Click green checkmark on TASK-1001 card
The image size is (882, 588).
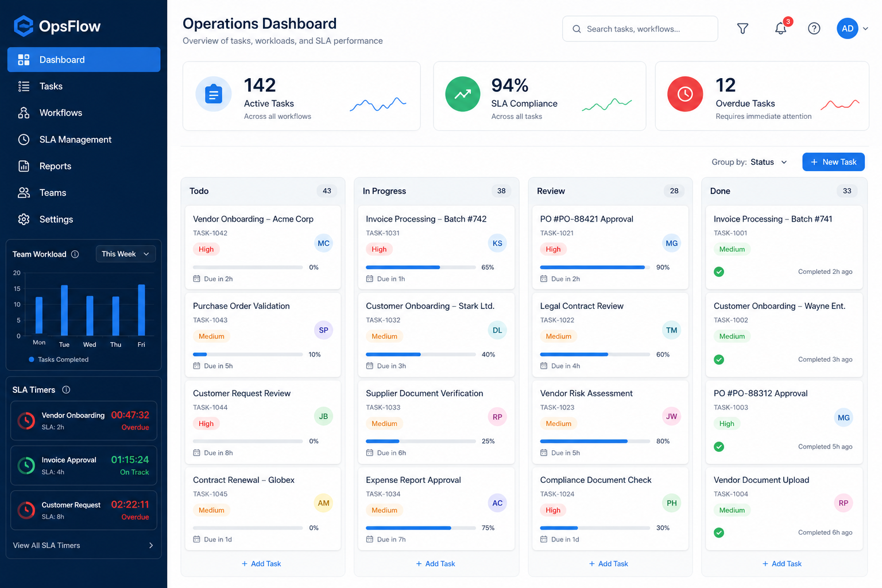coord(719,272)
